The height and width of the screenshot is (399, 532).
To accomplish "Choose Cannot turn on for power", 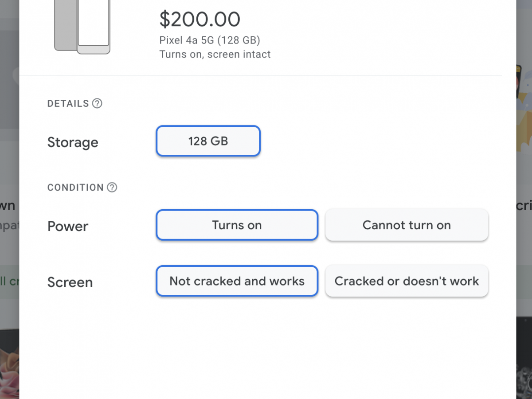I will (407, 225).
